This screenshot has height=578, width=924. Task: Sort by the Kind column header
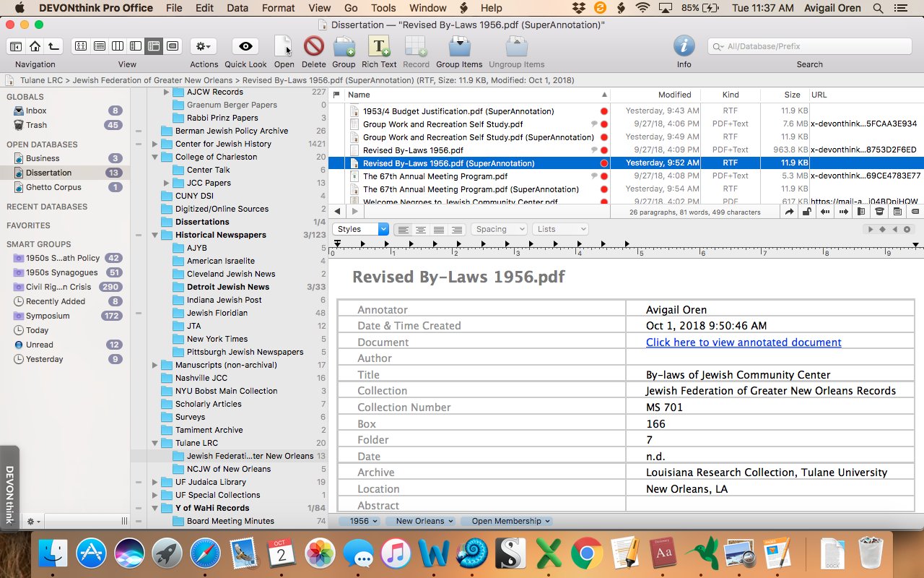[x=731, y=95]
